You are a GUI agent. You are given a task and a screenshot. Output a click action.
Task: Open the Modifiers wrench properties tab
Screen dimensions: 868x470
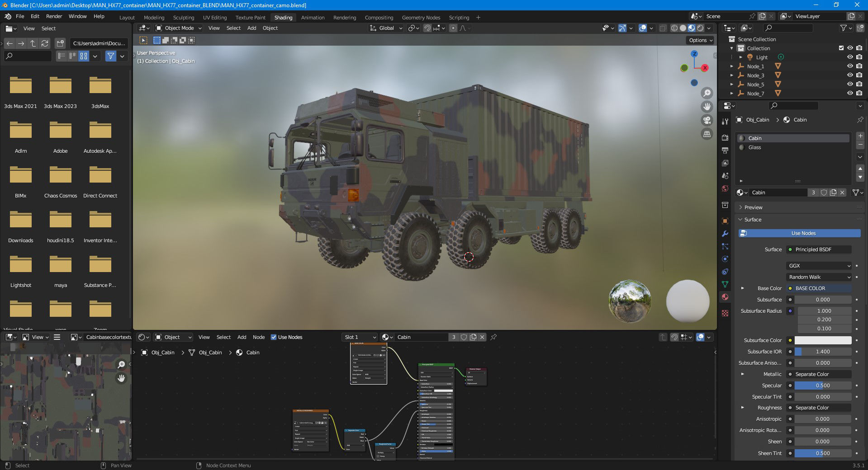pos(725,234)
